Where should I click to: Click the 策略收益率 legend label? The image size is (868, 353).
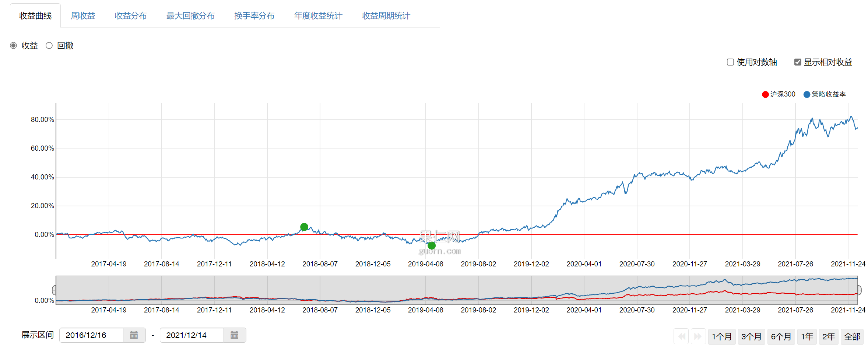coord(829,94)
